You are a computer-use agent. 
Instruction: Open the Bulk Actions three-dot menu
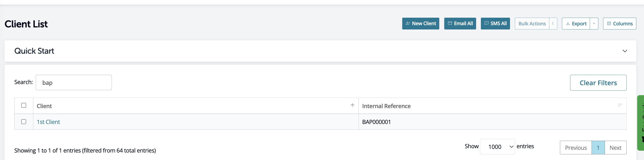553,24
